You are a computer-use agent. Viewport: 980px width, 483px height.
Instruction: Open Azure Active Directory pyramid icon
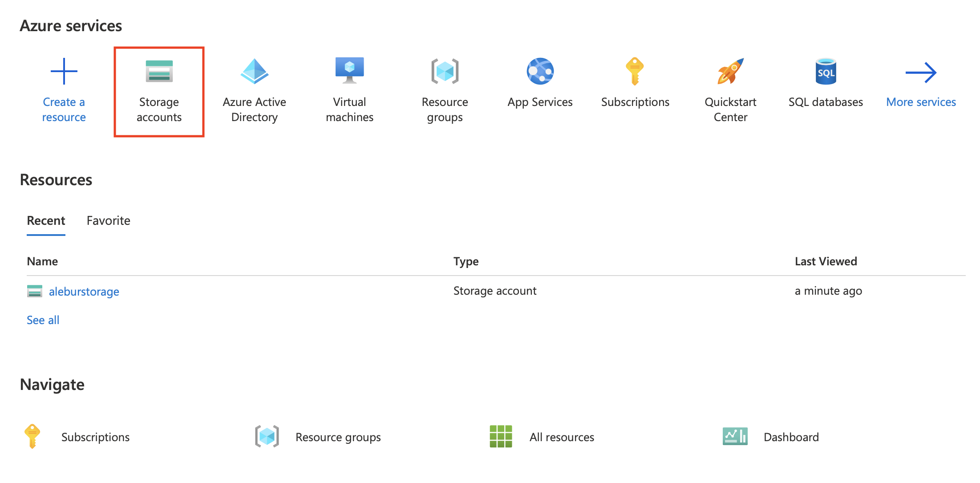click(x=254, y=71)
